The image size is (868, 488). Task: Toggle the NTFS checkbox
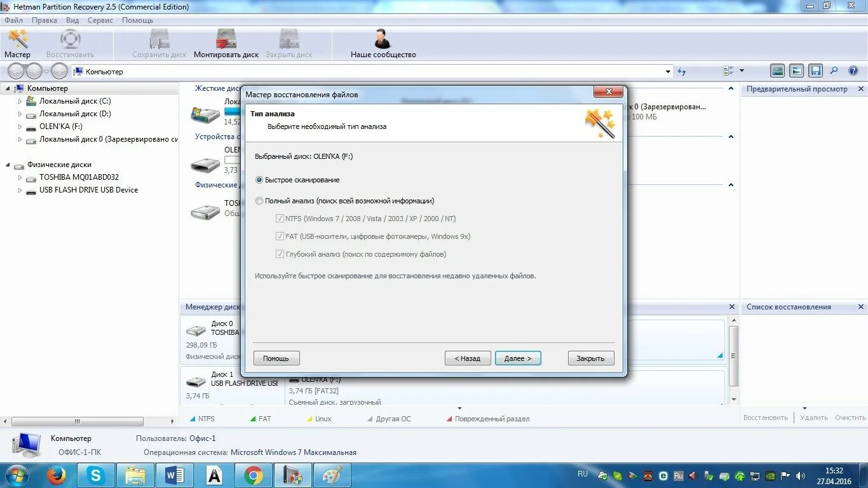pos(280,219)
